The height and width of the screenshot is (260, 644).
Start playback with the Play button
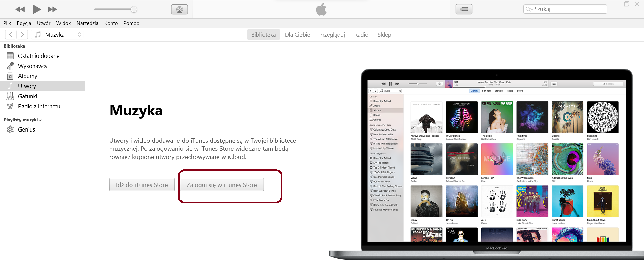pos(37,9)
